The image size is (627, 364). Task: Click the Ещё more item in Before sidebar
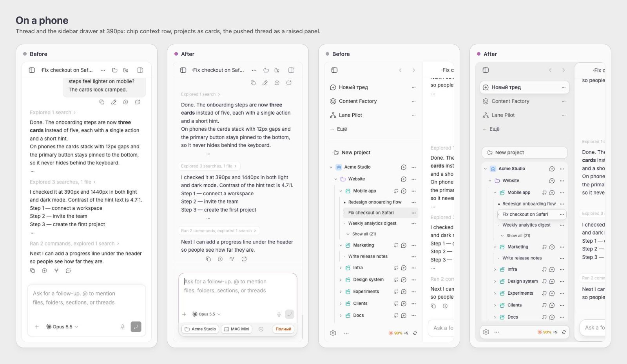pos(339,129)
